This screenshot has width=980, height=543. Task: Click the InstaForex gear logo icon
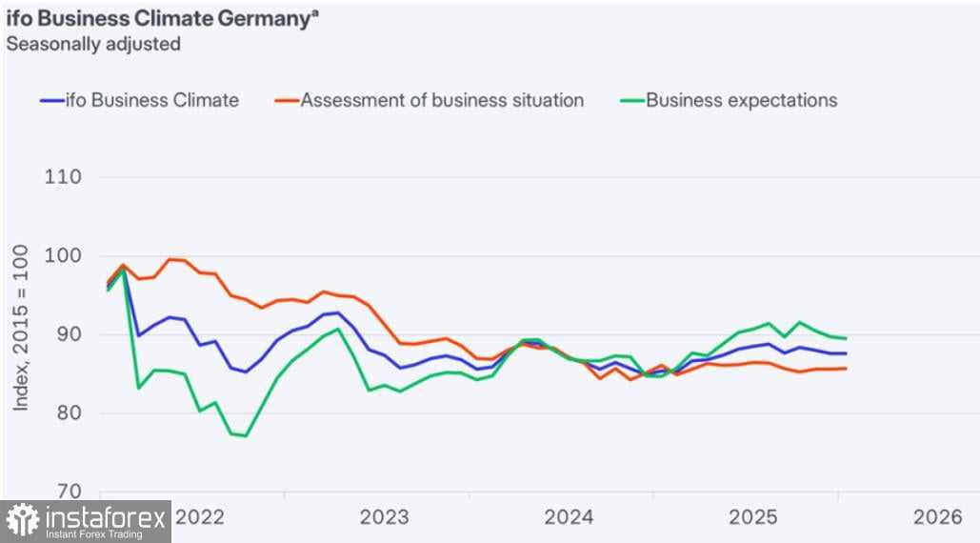coord(23,521)
